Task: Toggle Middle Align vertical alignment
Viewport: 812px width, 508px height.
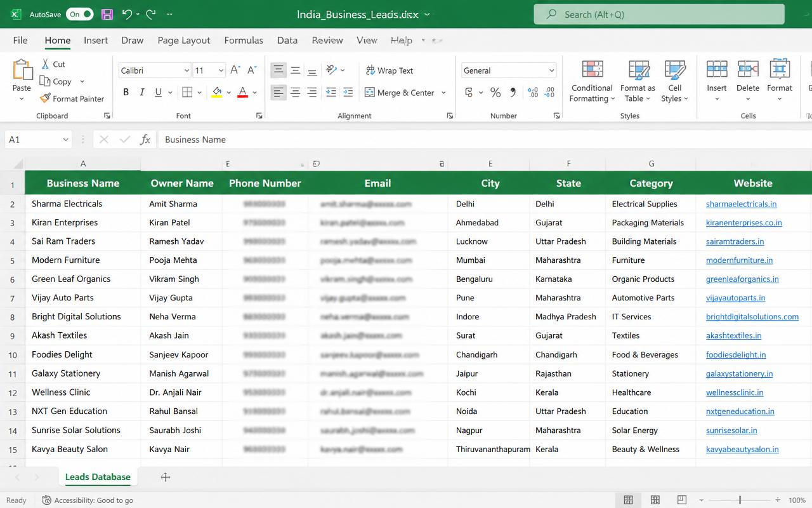Action: [295, 70]
